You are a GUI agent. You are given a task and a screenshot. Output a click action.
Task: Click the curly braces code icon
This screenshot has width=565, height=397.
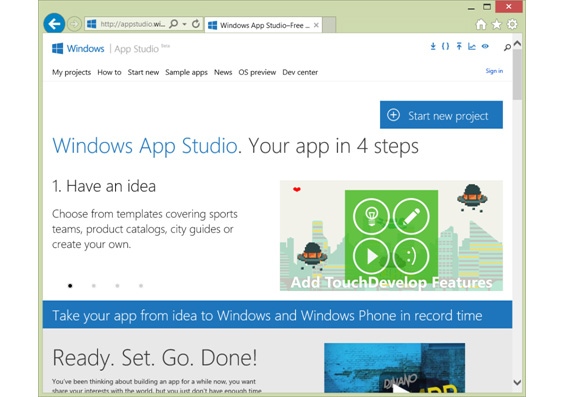[x=446, y=46]
